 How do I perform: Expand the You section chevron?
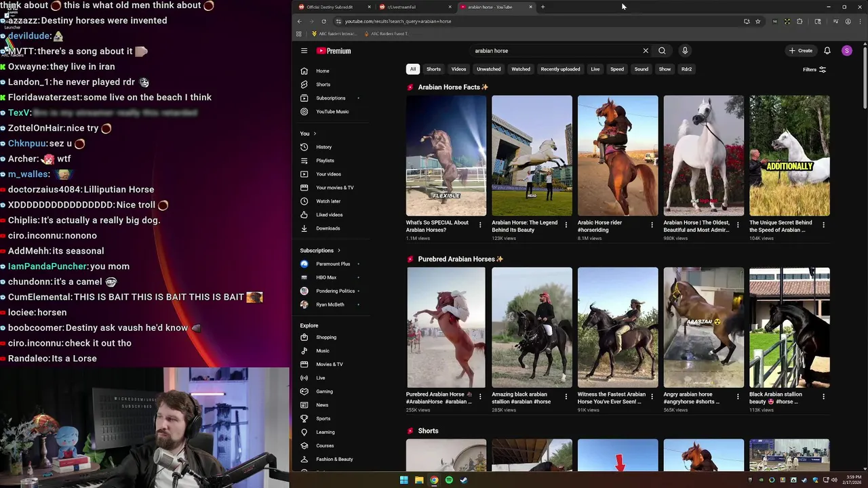click(315, 134)
